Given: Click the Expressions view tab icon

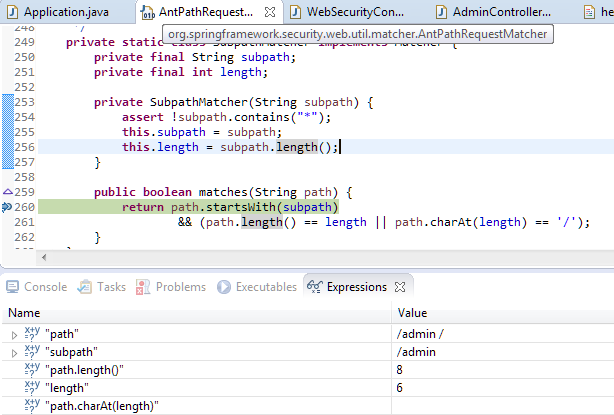Looking at the screenshot, I should [x=314, y=287].
